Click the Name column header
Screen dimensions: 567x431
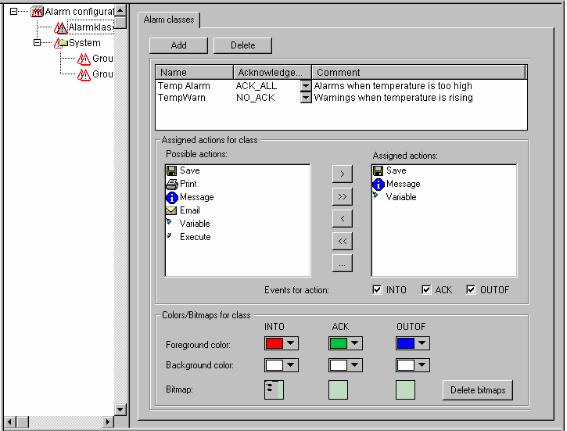(194, 73)
